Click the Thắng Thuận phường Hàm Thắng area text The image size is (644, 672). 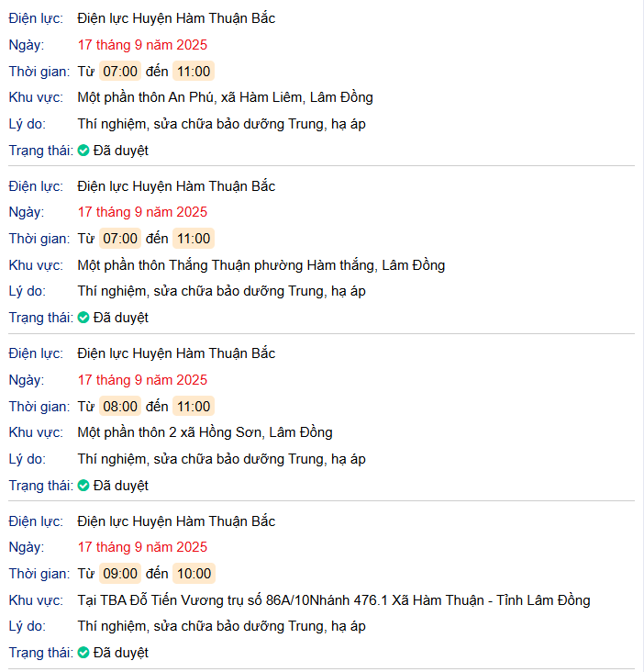pos(261,265)
